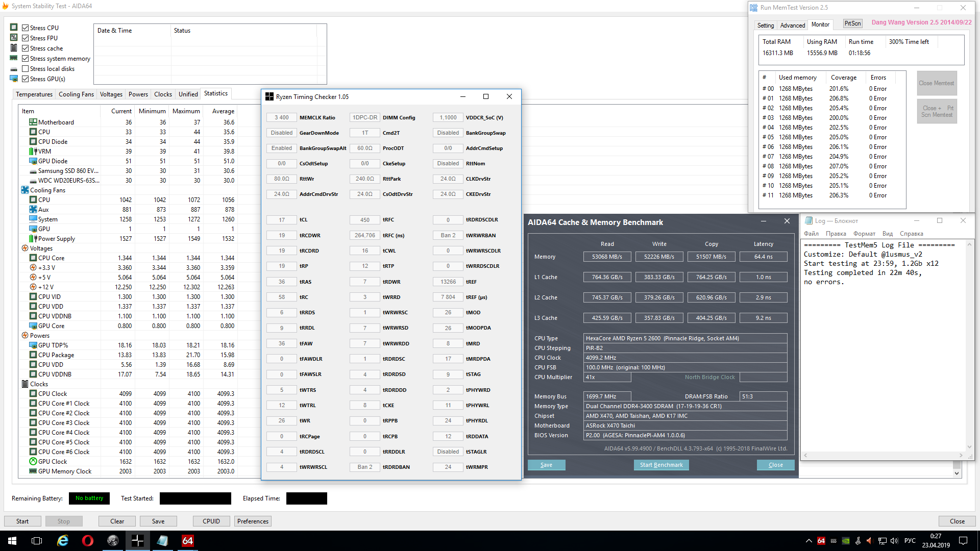Click the РУС keyboard language indicator
980x551 pixels.
pos(910,541)
